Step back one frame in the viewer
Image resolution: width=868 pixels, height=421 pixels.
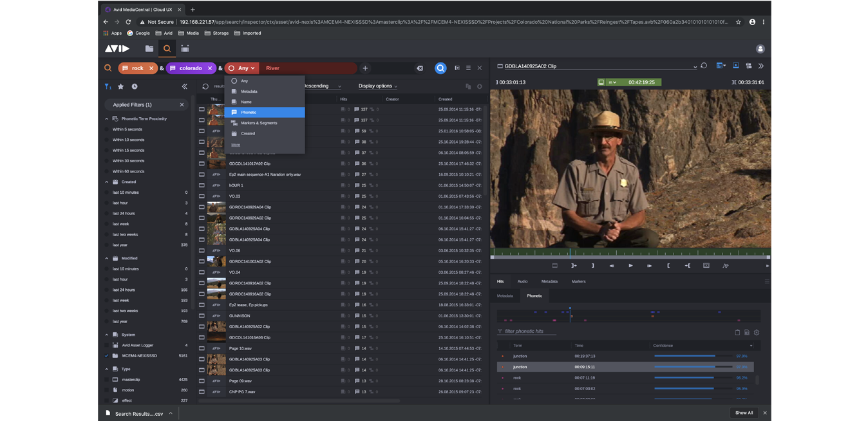pyautogui.click(x=612, y=266)
